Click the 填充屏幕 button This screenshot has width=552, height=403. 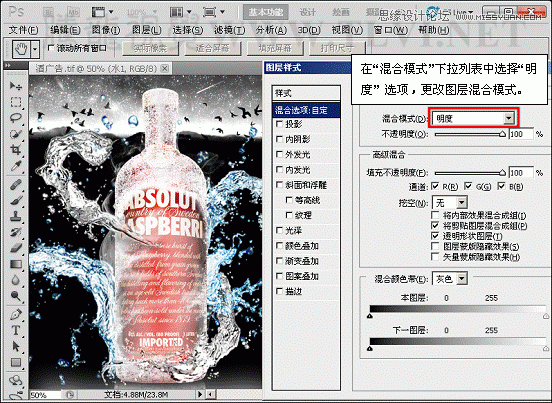pos(275,49)
